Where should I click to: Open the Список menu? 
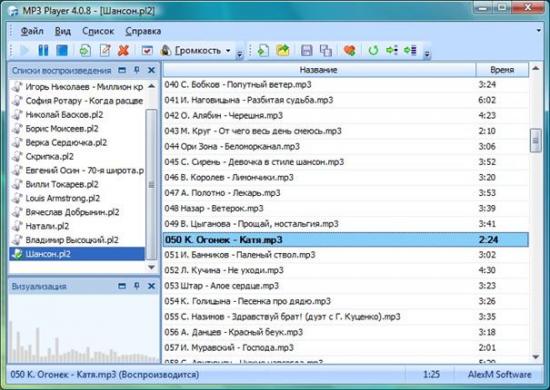click(98, 31)
